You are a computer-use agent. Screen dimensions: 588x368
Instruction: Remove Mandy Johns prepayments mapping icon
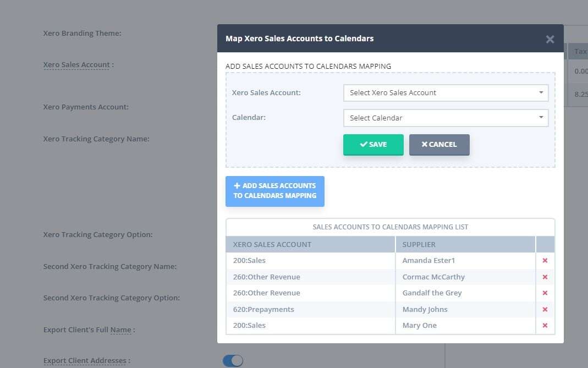tap(545, 309)
